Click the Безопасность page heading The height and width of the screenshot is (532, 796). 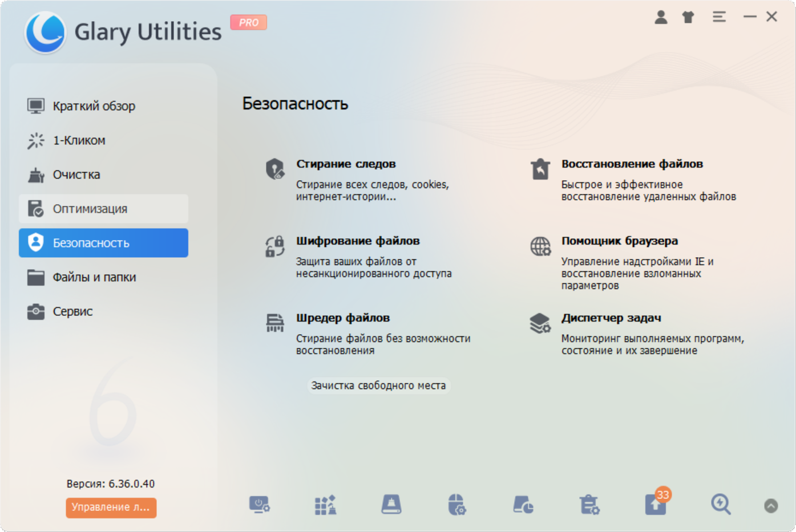(x=295, y=104)
